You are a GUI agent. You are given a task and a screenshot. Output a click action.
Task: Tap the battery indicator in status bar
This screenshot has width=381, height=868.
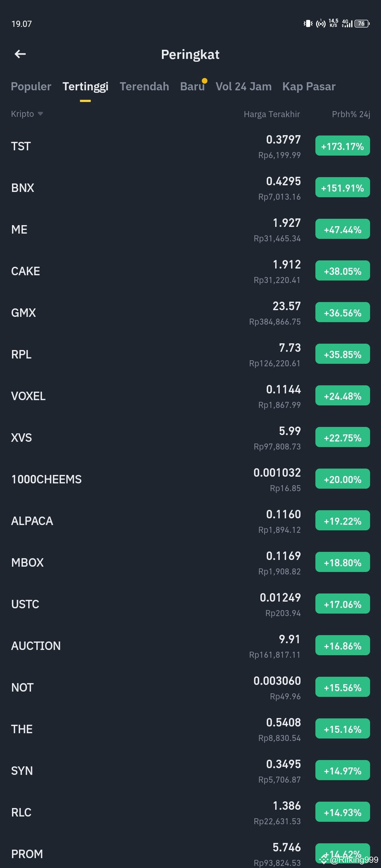click(x=361, y=24)
